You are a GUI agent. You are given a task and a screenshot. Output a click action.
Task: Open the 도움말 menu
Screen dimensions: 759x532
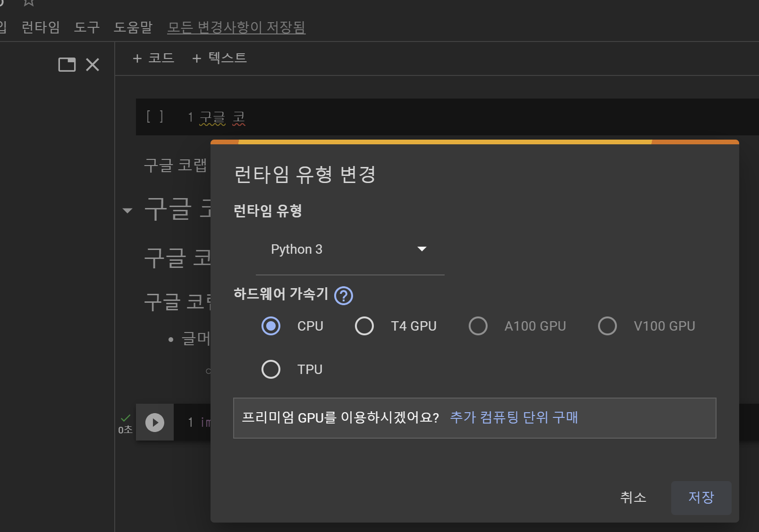coord(133,27)
